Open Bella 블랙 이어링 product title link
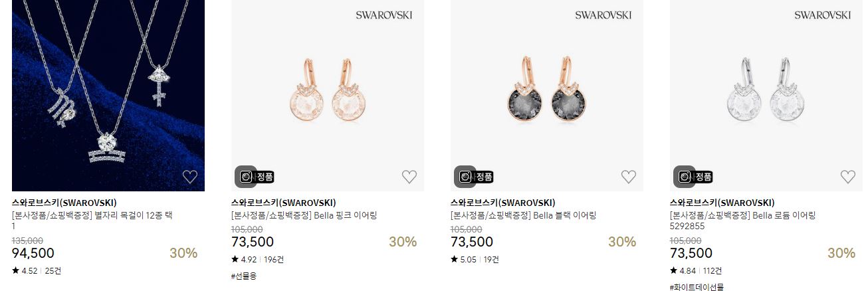The image size is (868, 291). click(523, 215)
